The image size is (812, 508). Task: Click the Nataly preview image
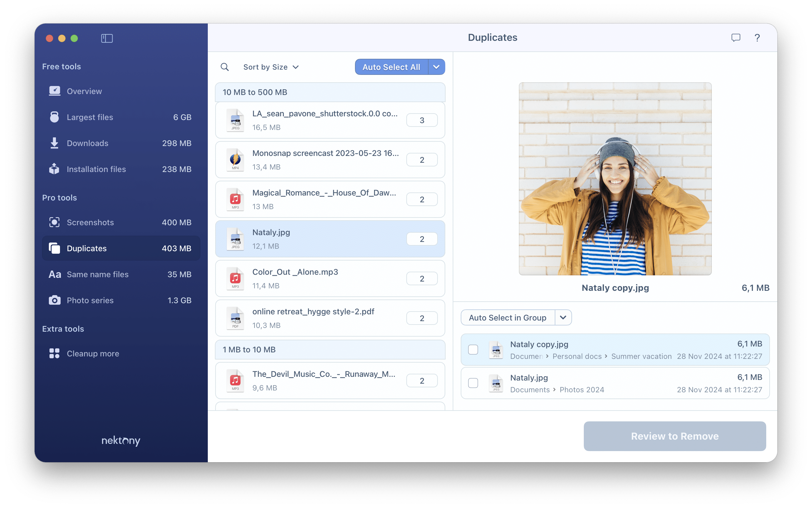615,179
